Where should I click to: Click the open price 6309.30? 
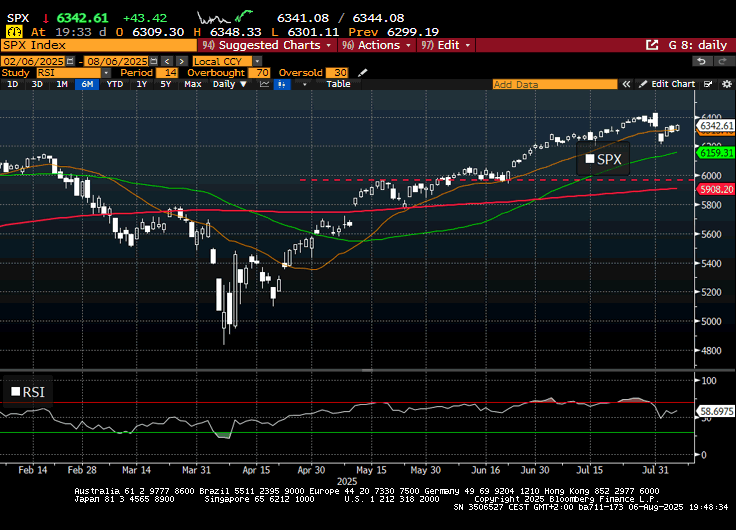click(x=158, y=32)
